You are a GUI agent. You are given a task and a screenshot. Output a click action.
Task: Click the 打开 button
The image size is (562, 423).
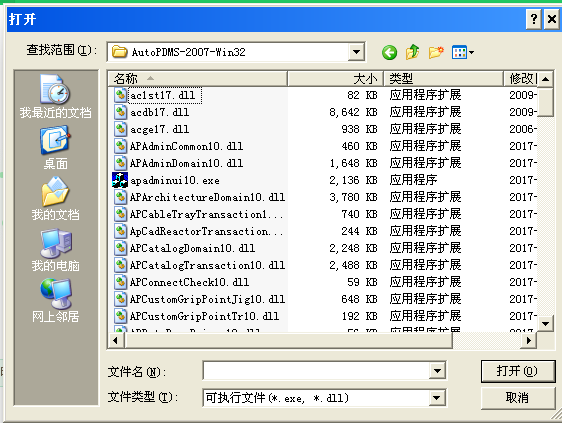click(518, 371)
